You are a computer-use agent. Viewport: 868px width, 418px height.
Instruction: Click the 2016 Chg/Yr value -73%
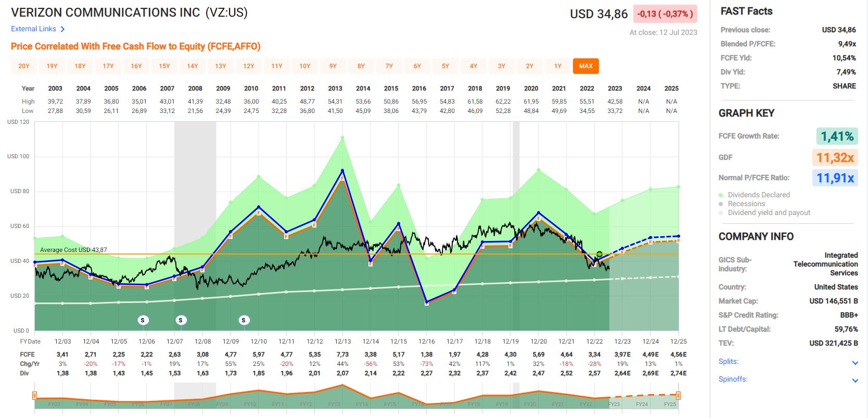tap(427, 364)
